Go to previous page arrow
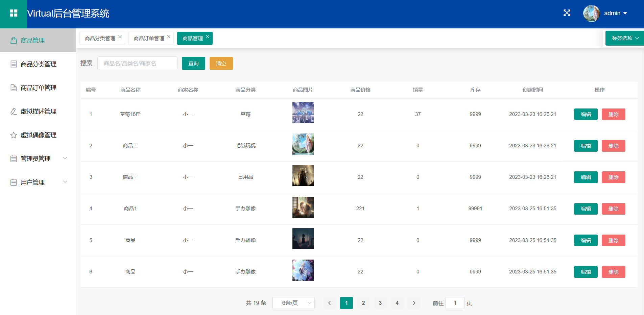Image resolution: width=644 pixels, height=315 pixels. pos(330,303)
